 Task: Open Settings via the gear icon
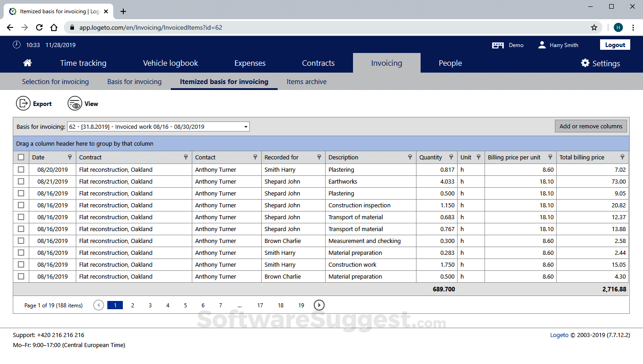(x=585, y=63)
